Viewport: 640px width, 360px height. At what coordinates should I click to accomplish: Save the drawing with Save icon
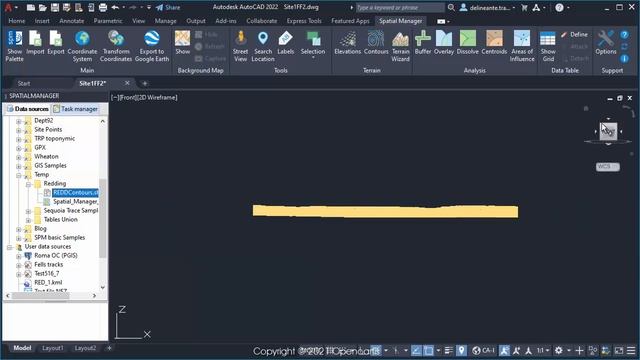click(54, 7)
